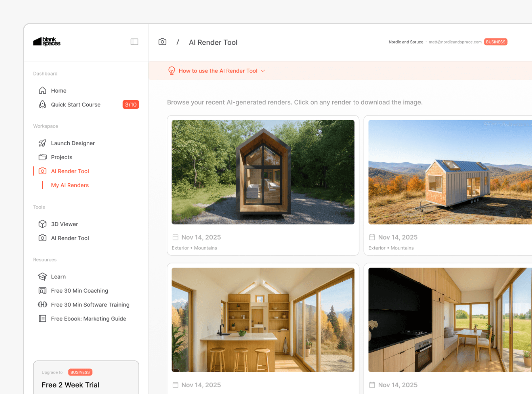The width and height of the screenshot is (532, 394).
Task: Click calendar icon on kitchen island card
Action: [x=175, y=385]
